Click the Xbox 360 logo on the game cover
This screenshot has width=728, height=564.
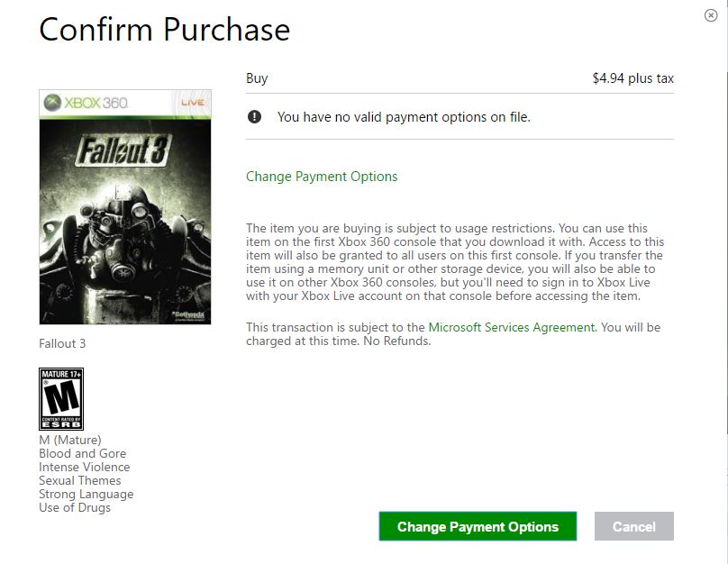87,103
